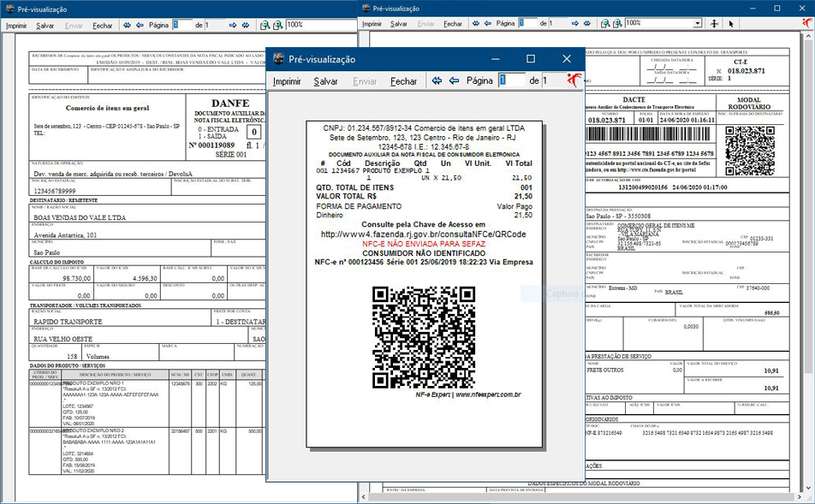Image resolution: width=815 pixels, height=504 pixels.
Task: Click the QR code on the DACTE document
Action: coord(750,151)
